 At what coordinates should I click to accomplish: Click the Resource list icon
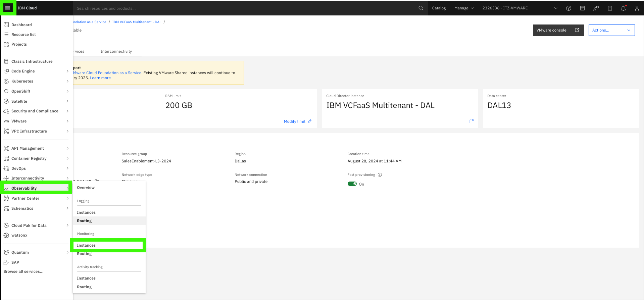tap(6, 35)
